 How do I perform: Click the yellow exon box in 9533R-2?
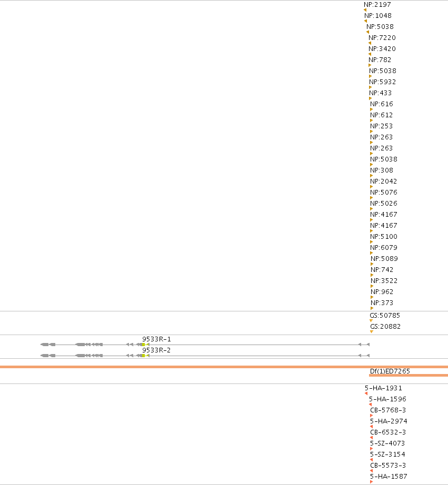[143, 356]
